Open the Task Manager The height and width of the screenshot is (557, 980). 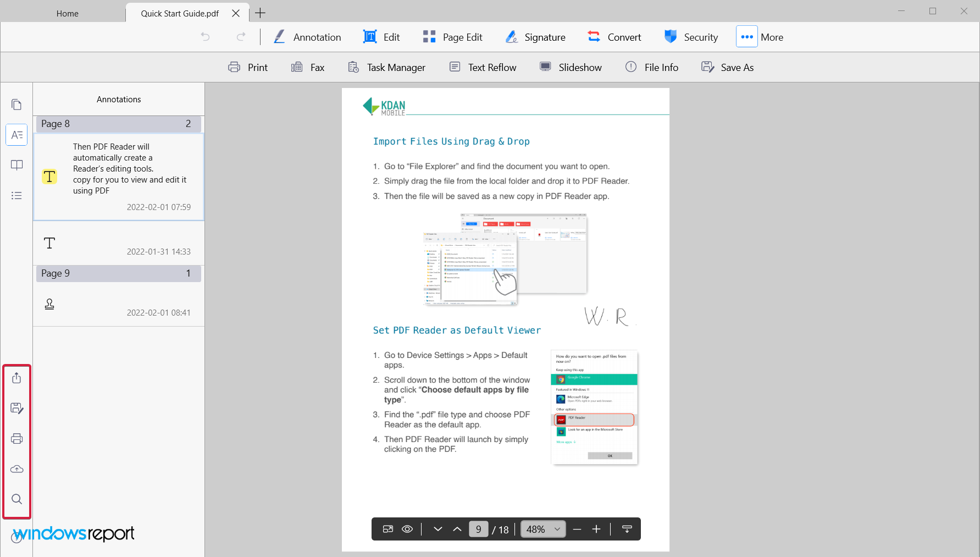tap(387, 67)
